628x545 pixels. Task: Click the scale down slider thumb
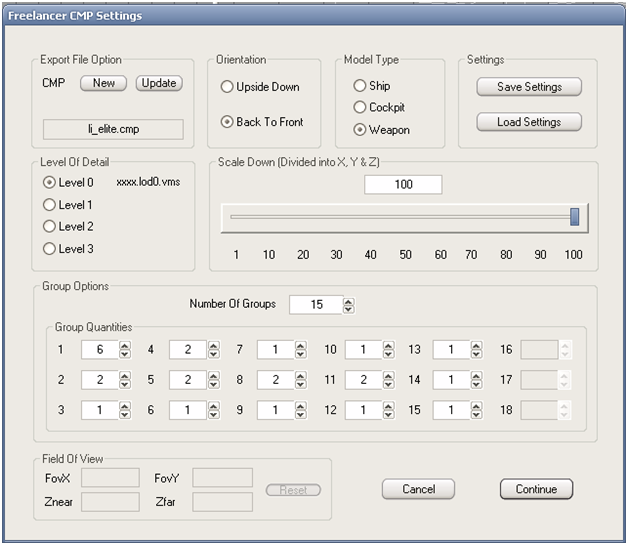pyautogui.click(x=575, y=217)
